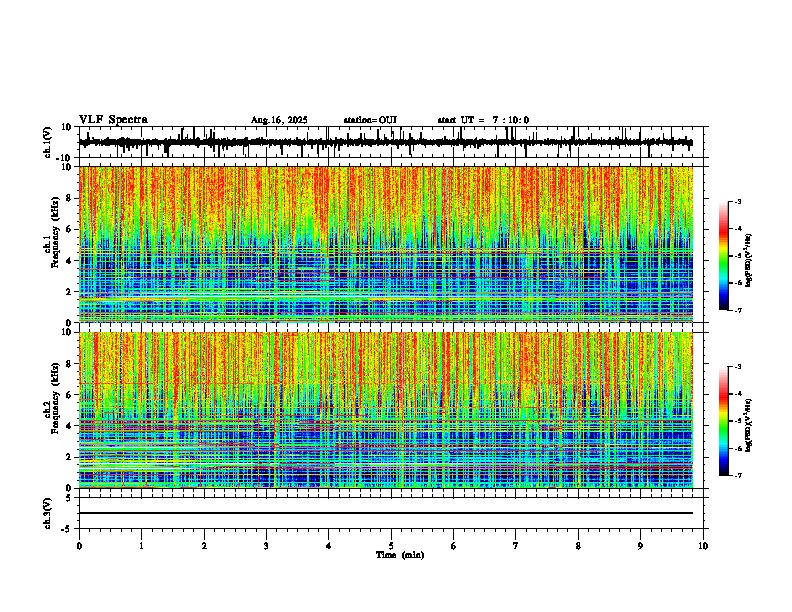Click the "-7" label on ch.1 color bar

(737, 310)
